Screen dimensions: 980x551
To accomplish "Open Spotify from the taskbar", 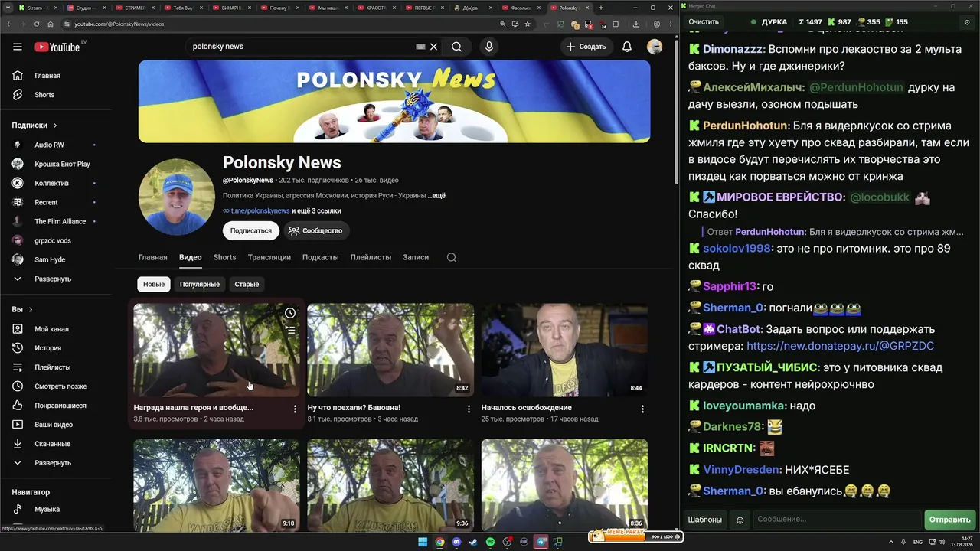I will click(491, 543).
